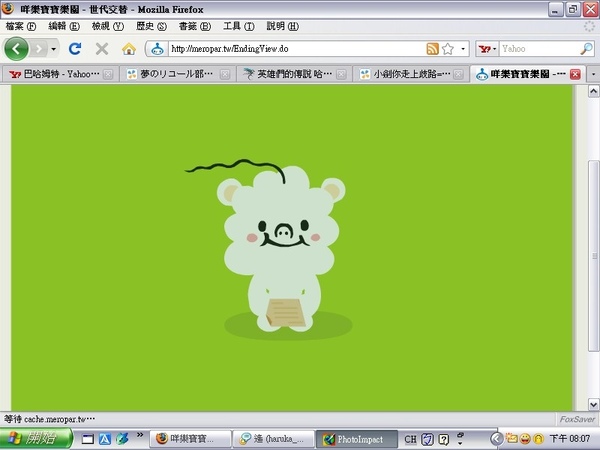Image resolution: width=600 pixels, height=450 pixels.
Task: Stop loading with the X icon
Action: tap(102, 49)
